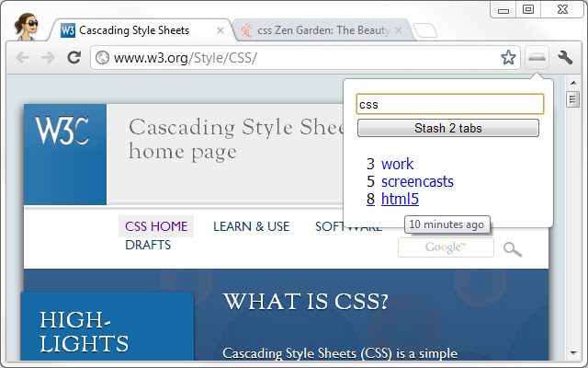This screenshot has height=368, width=588.
Task: Minimize the browser window
Action: click(x=503, y=10)
